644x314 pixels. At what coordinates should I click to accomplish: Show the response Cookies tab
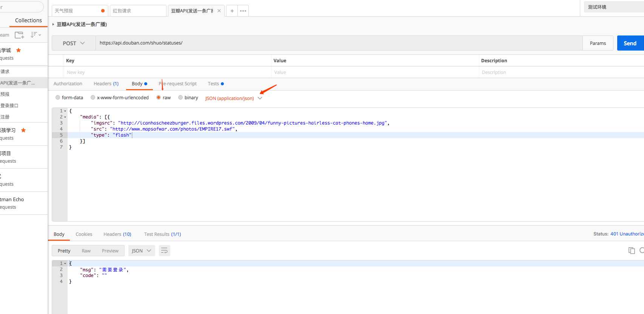click(84, 234)
